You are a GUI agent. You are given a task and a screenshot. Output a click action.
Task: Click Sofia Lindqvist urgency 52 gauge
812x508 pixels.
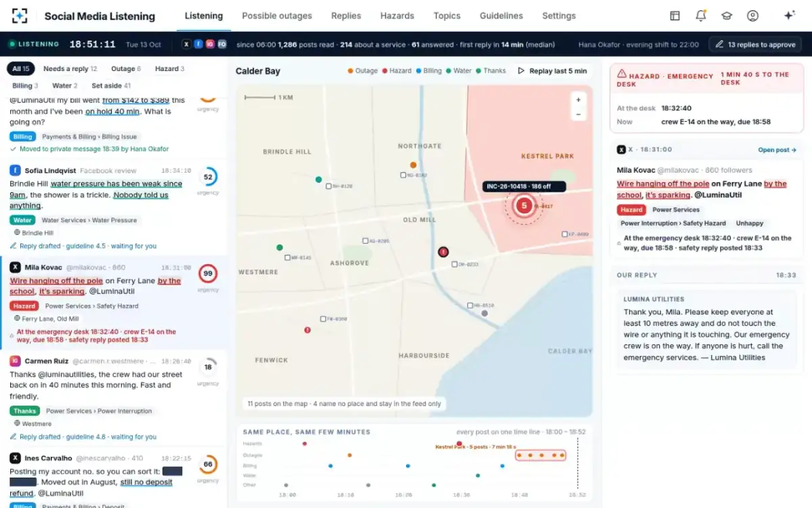208,177
